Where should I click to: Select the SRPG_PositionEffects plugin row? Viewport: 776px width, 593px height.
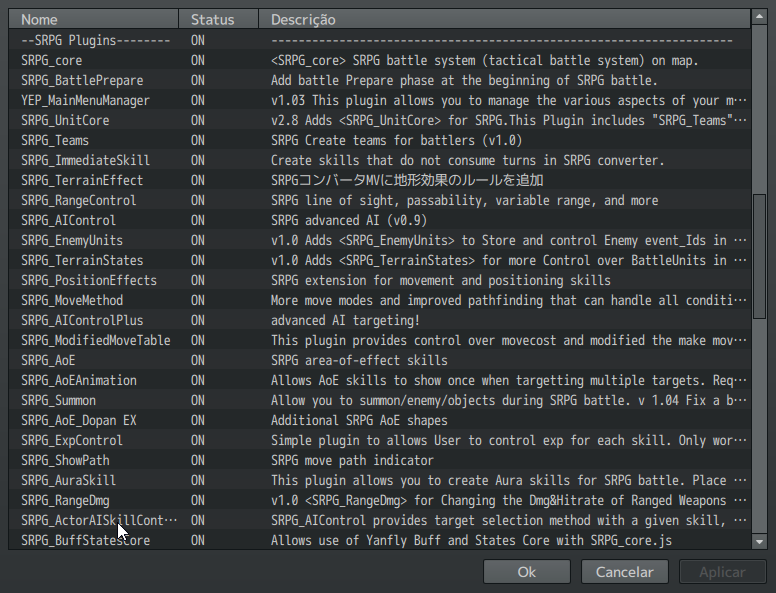click(380, 280)
